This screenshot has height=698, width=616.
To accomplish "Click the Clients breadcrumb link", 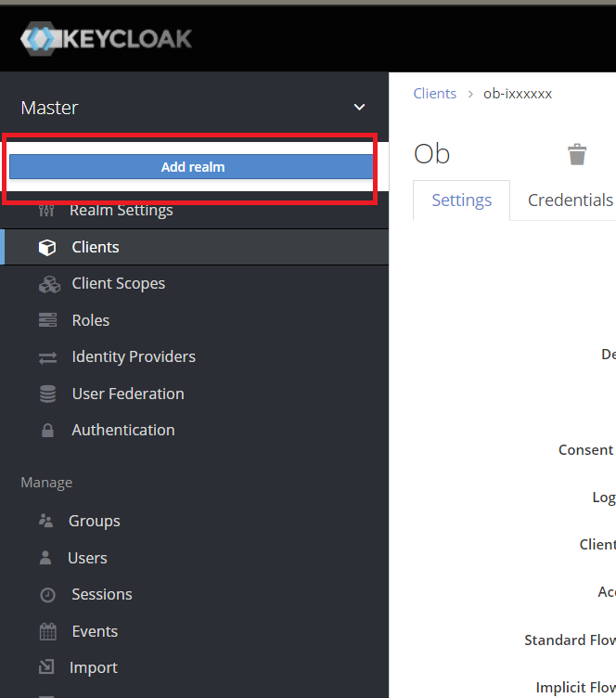I will tap(434, 94).
